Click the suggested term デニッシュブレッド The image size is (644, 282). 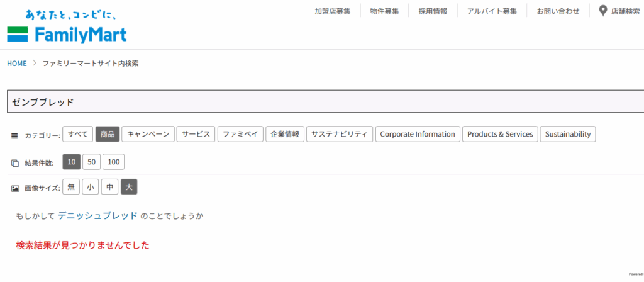click(x=97, y=215)
